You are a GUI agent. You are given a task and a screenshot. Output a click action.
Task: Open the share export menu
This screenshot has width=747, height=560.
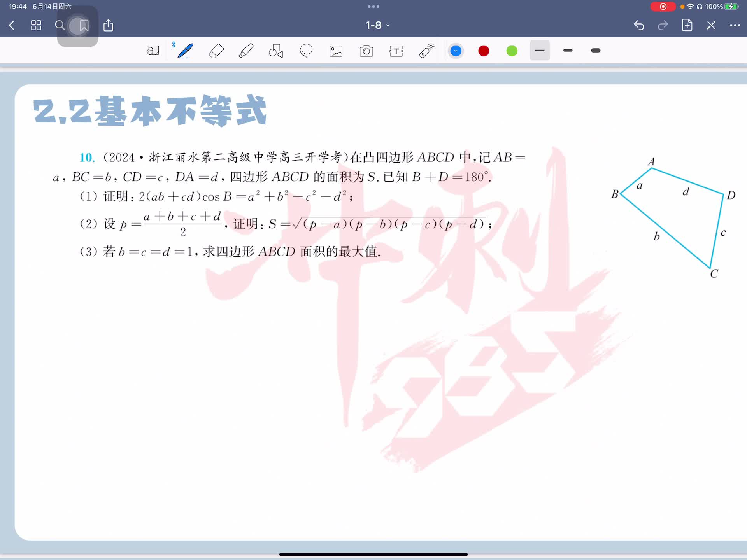pyautogui.click(x=108, y=26)
